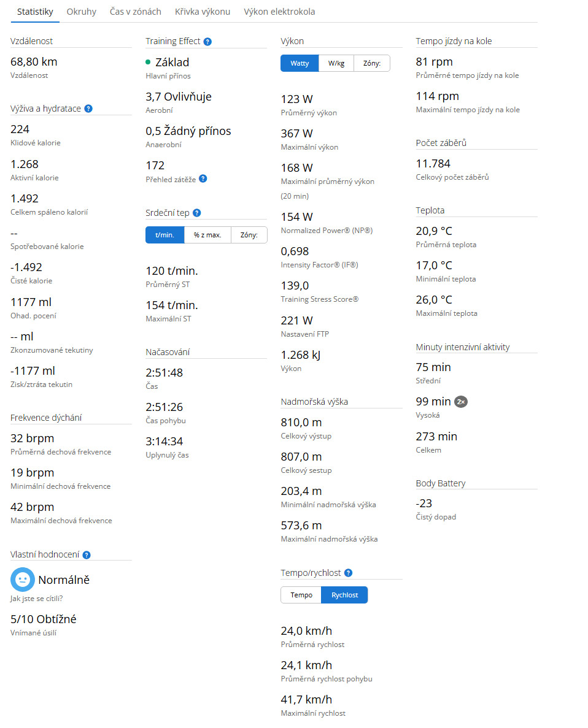588x728 pixels.
Task: Switch power display to W/kg
Action: 336,64
